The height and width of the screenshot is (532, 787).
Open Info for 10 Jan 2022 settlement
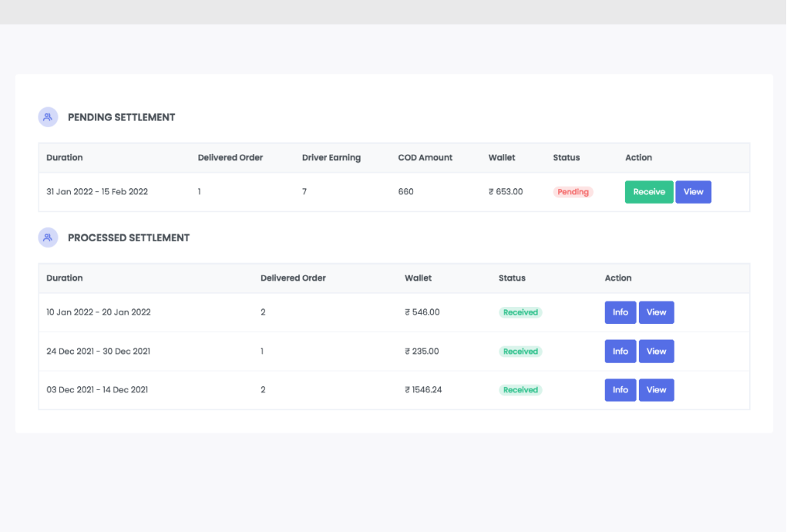(621, 312)
